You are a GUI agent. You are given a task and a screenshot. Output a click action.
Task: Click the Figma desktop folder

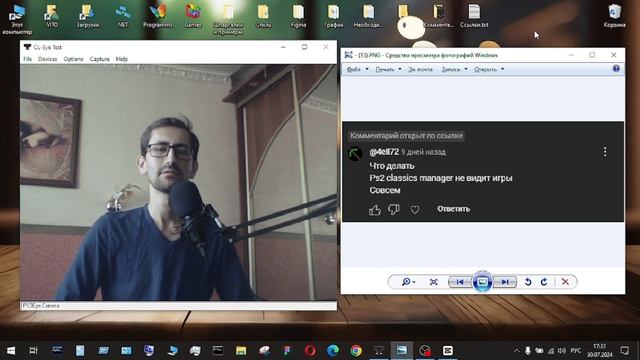click(298, 16)
